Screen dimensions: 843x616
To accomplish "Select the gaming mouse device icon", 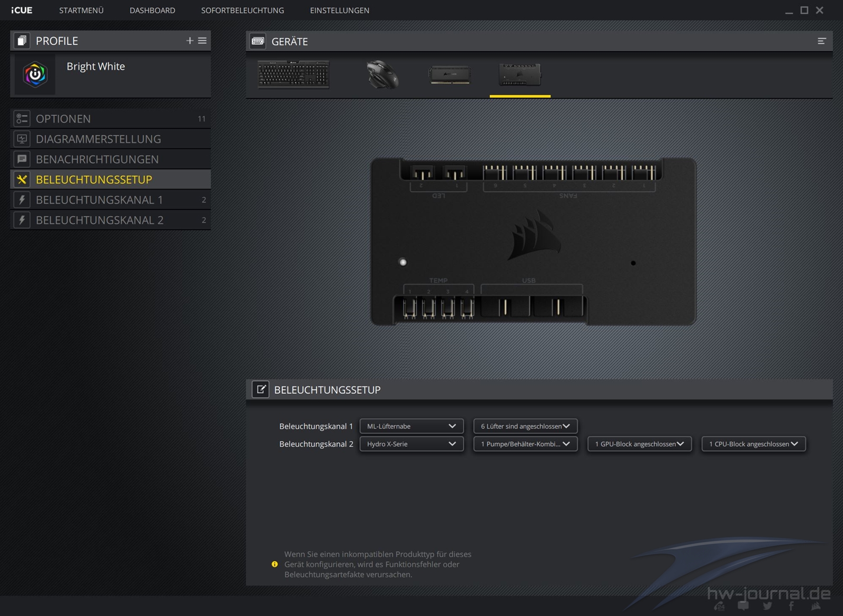I will coord(382,74).
